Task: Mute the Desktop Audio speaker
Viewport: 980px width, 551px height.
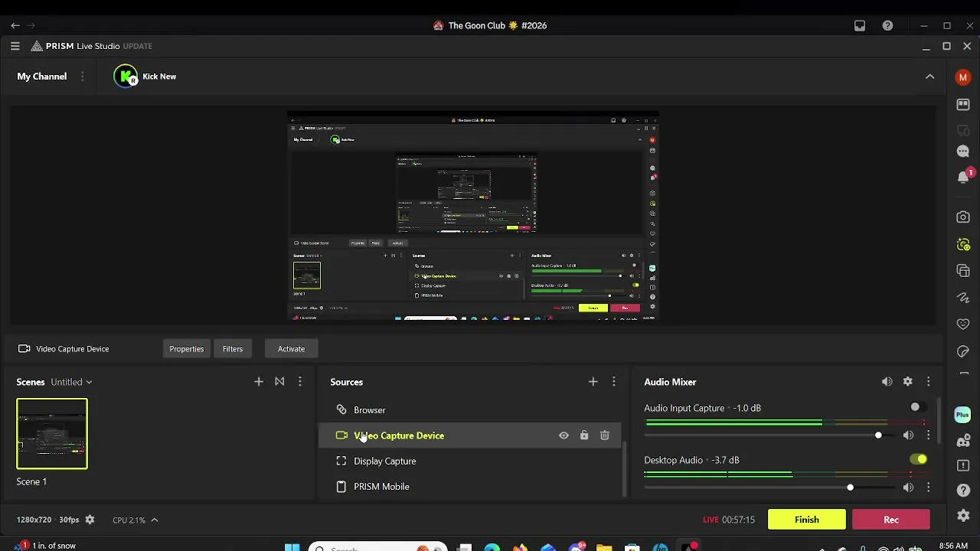Action: coord(908,487)
